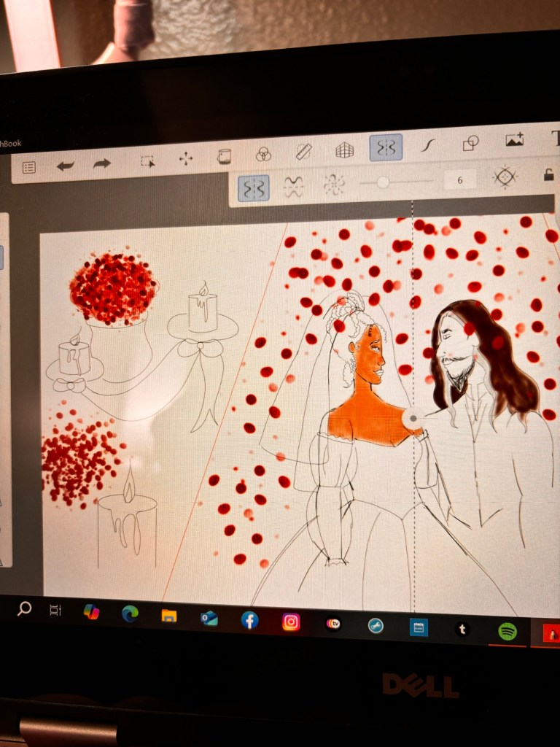Image resolution: width=560 pixels, height=747 pixels.
Task: Open the Perspective grid tool
Action: coord(344,150)
